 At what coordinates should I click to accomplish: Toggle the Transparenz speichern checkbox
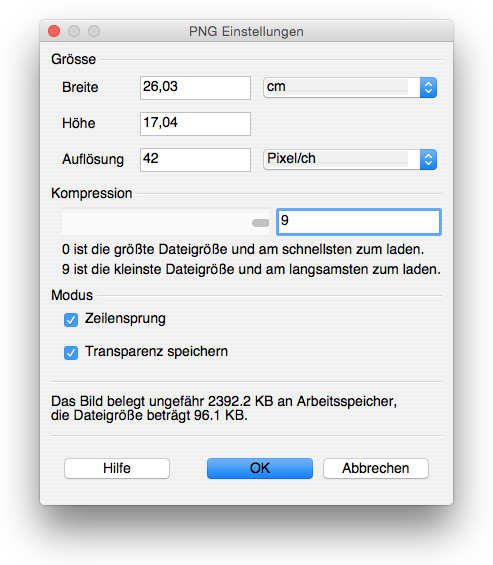pos(71,353)
